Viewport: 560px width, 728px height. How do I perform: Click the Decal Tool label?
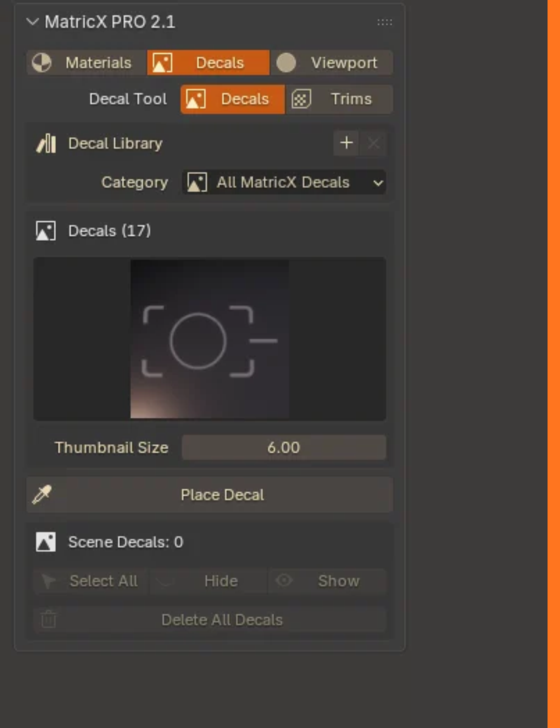click(x=128, y=99)
